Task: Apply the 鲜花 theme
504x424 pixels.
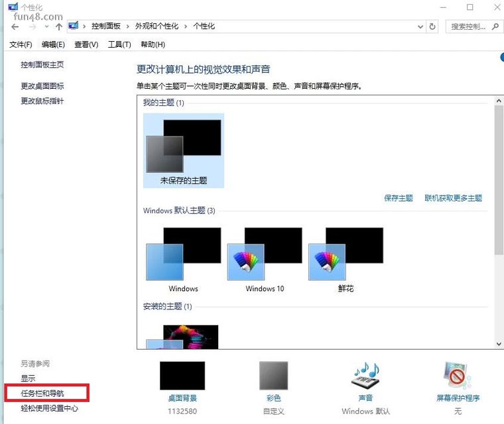Action: click(x=346, y=260)
